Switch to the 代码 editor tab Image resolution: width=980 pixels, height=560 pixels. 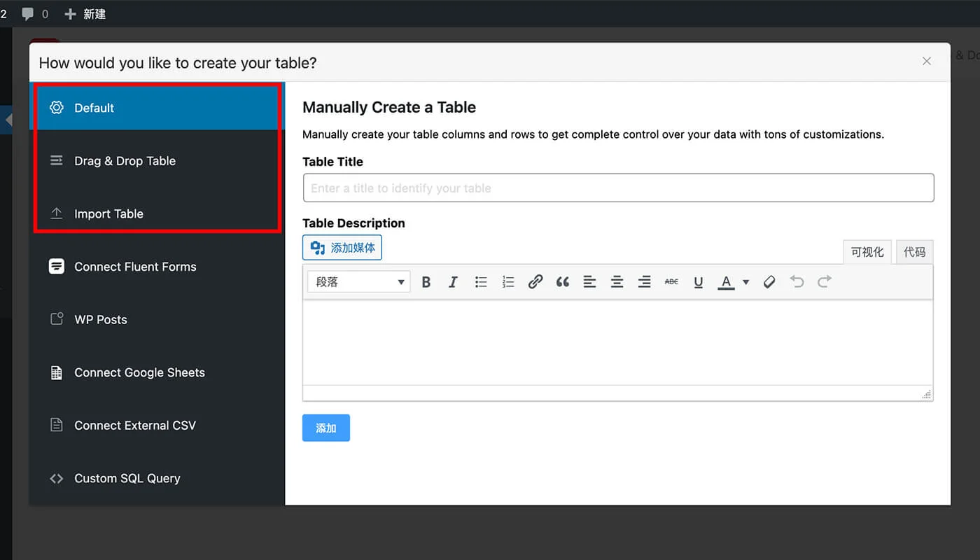[x=914, y=252]
